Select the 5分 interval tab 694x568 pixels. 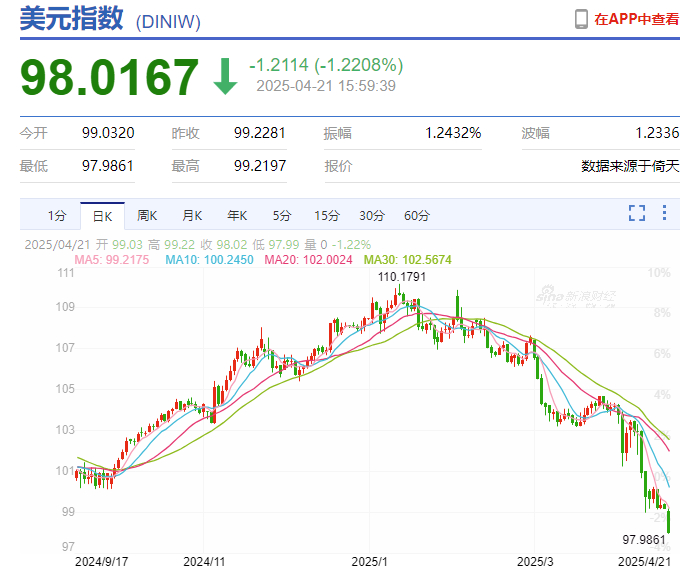[281, 216]
